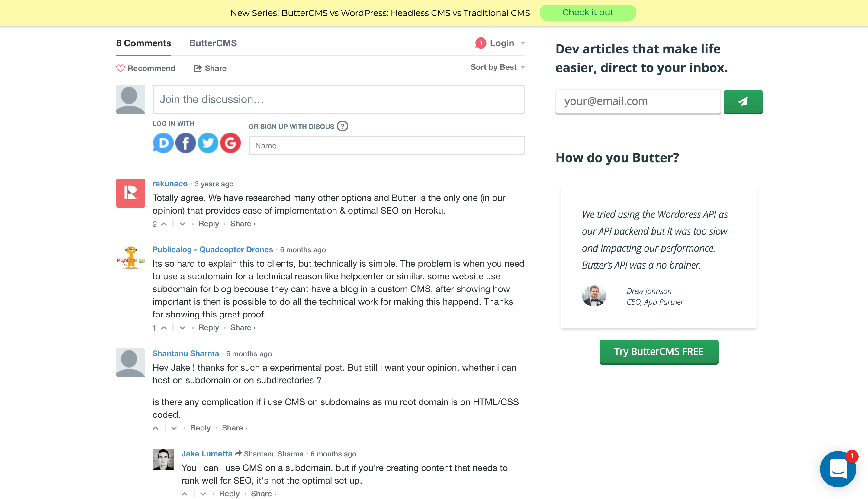Click Try ButterCMS FREE button
868x499 pixels.
pyautogui.click(x=658, y=351)
